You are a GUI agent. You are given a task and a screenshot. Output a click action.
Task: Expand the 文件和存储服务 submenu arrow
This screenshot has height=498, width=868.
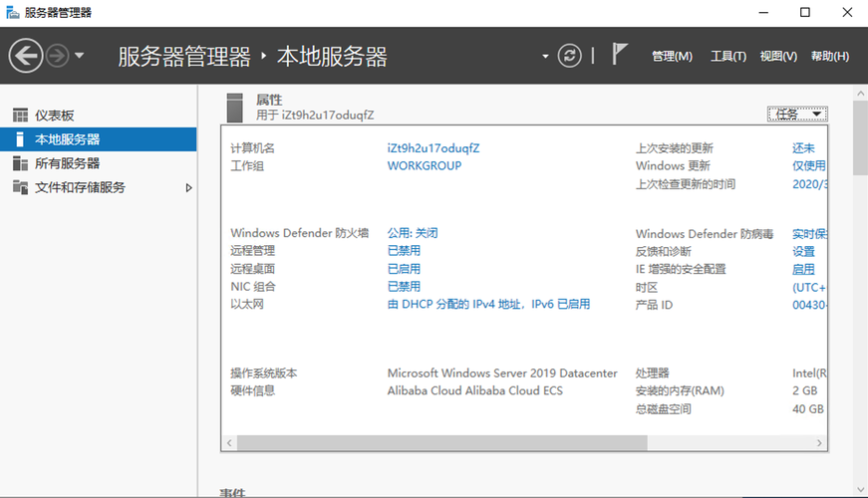point(189,187)
